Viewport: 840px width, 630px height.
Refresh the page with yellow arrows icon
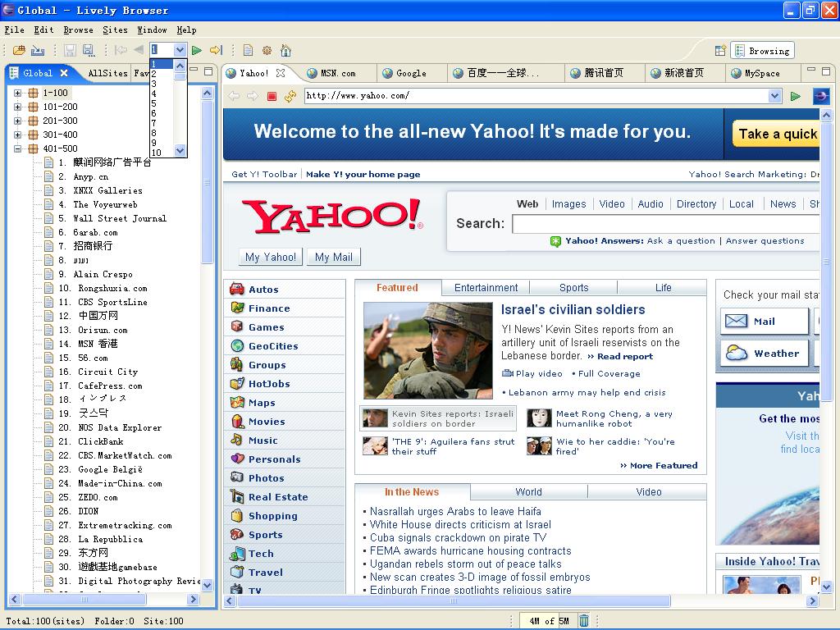click(290, 97)
